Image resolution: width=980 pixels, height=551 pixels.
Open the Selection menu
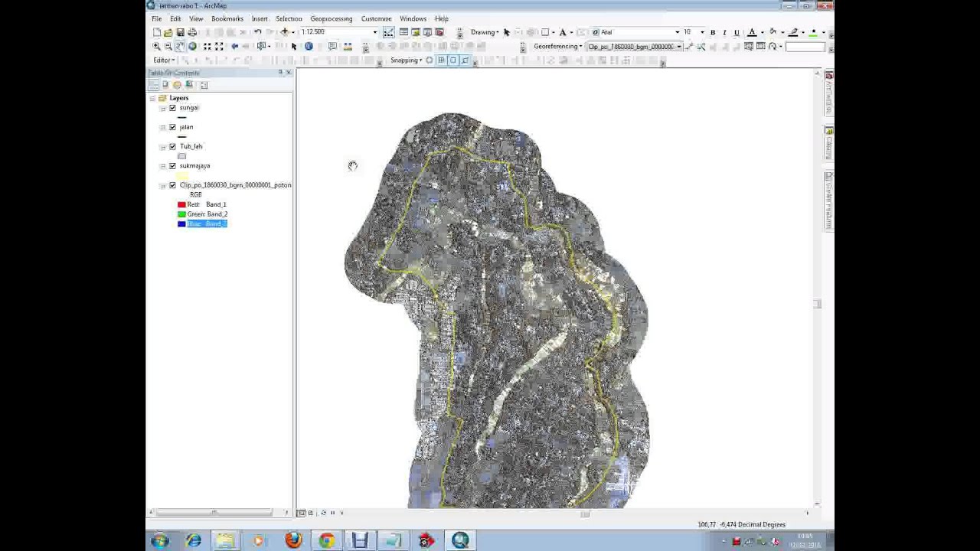289,18
